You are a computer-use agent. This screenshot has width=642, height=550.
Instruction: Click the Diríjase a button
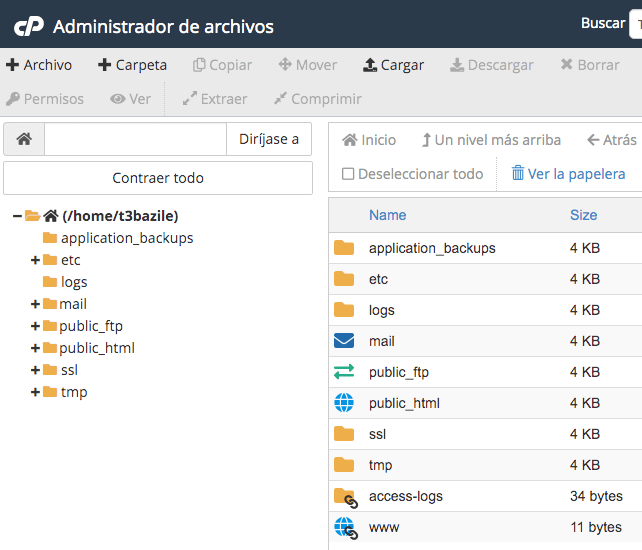pos(269,139)
